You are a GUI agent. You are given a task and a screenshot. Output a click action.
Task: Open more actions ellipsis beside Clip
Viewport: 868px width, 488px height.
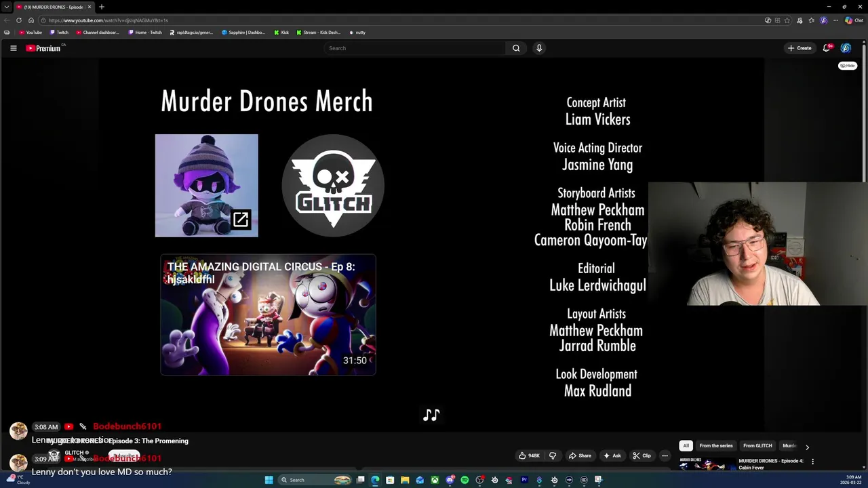coord(665,455)
